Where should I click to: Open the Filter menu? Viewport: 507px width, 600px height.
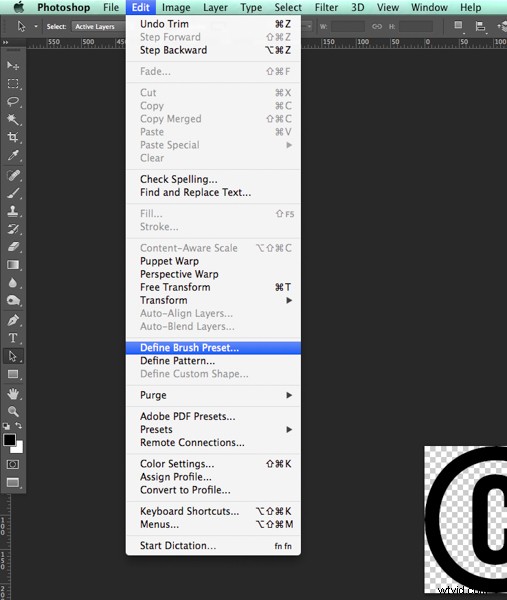[x=326, y=7]
